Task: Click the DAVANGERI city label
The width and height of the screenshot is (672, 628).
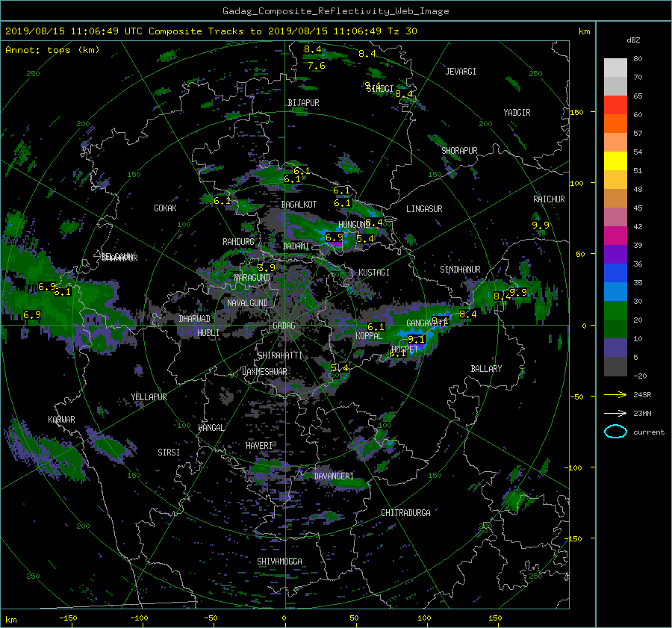Action: 334,476
